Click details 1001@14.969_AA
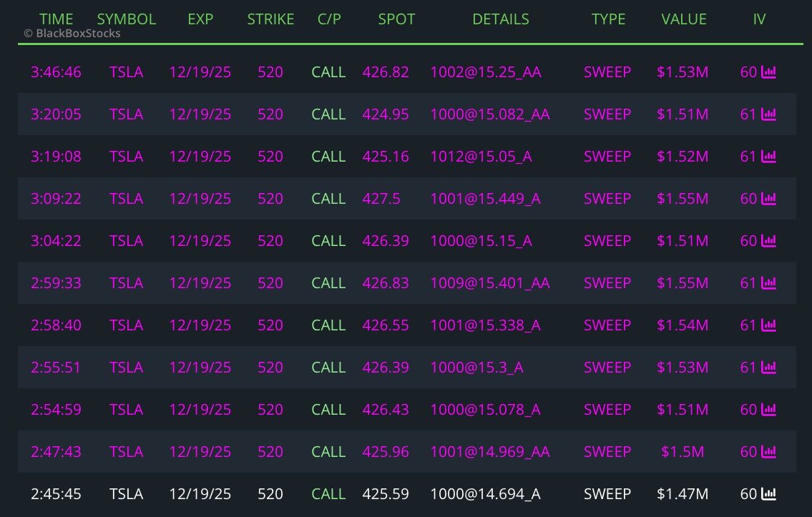The height and width of the screenshot is (517, 812). tap(490, 451)
